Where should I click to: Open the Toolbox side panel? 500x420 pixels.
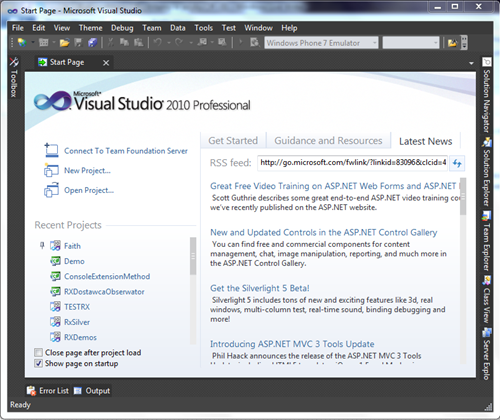pyautogui.click(x=14, y=77)
